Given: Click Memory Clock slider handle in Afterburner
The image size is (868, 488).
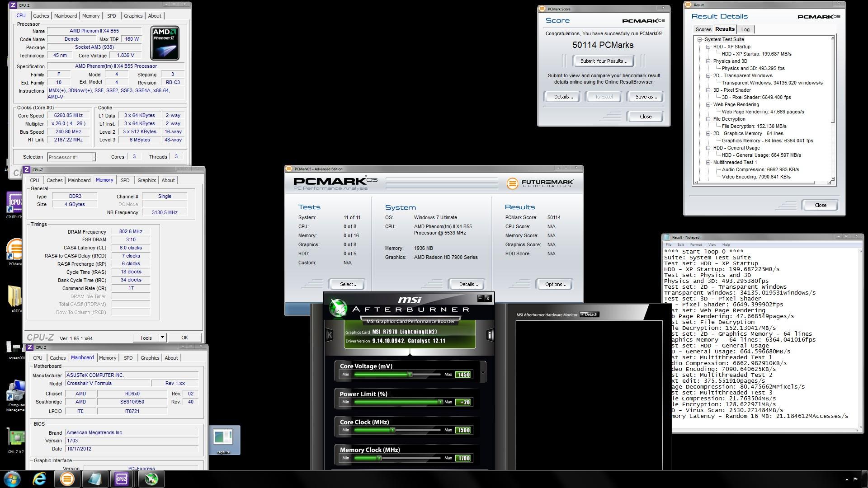Looking at the screenshot, I should pyautogui.click(x=379, y=458).
